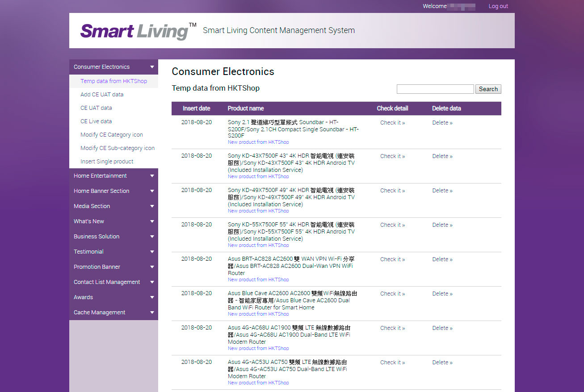This screenshot has width=584, height=392.
Task: Click Product name column header
Action: tap(246, 108)
